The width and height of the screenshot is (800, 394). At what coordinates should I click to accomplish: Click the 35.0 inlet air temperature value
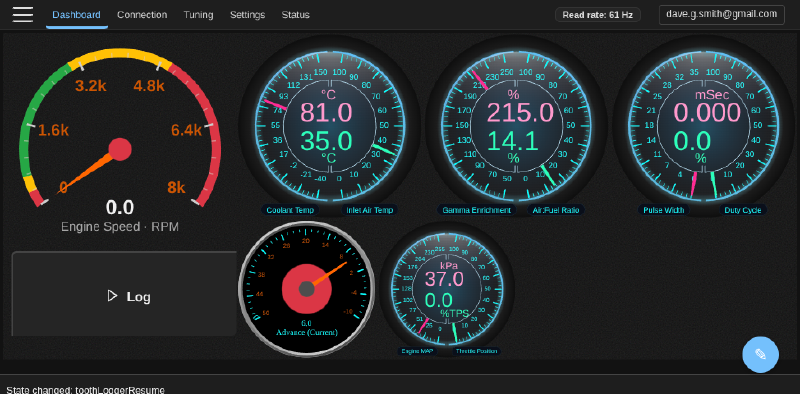point(326,141)
